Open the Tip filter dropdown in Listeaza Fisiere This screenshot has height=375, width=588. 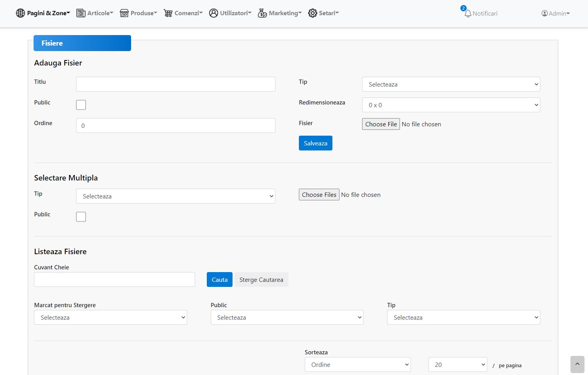pyautogui.click(x=464, y=317)
